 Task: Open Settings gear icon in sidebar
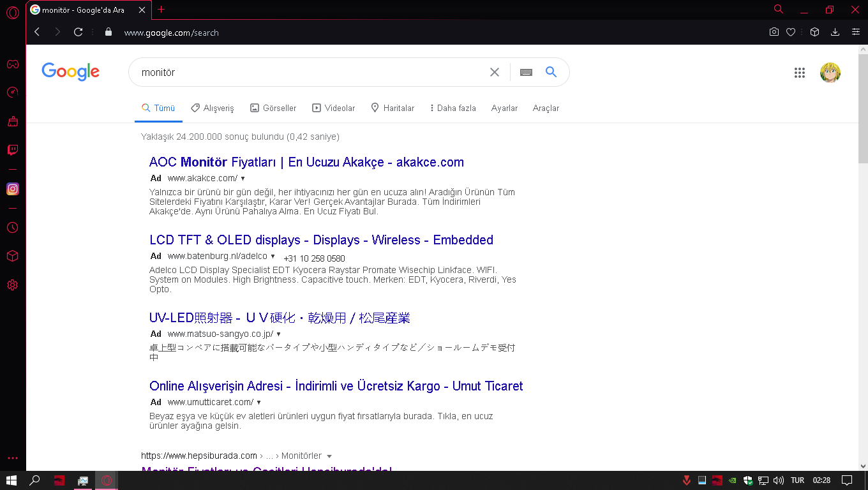(x=12, y=285)
